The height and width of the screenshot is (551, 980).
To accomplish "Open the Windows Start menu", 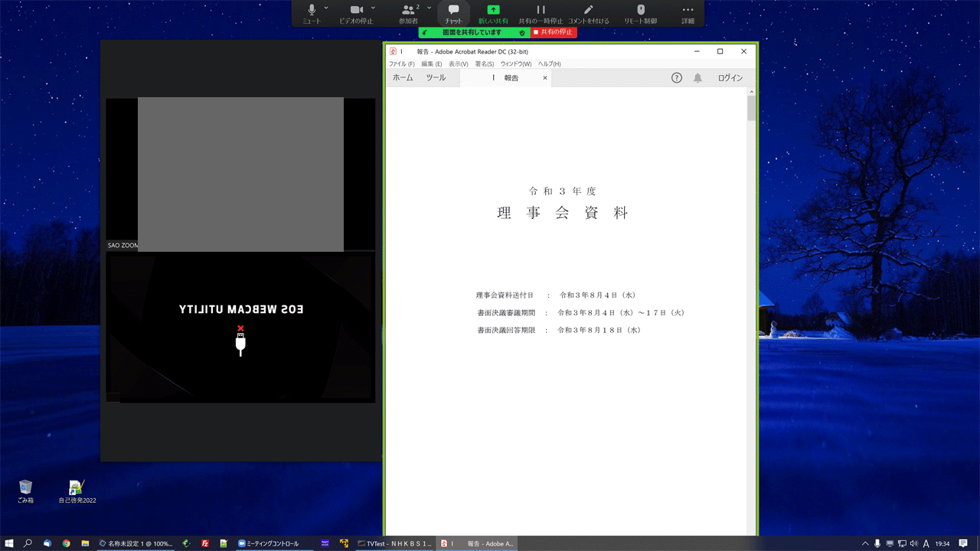I will [9, 543].
